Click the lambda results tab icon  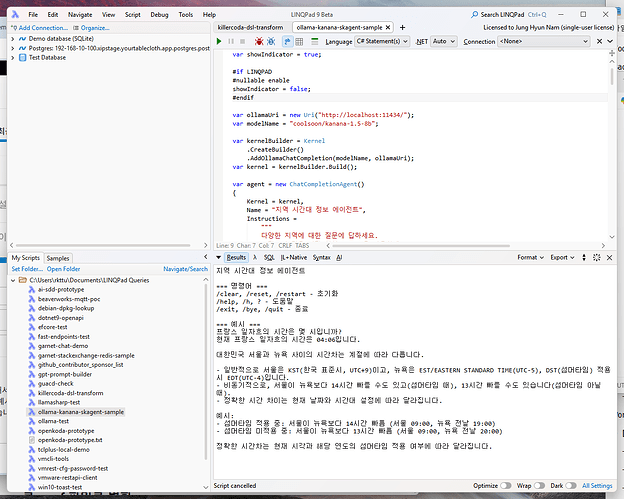click(255, 257)
